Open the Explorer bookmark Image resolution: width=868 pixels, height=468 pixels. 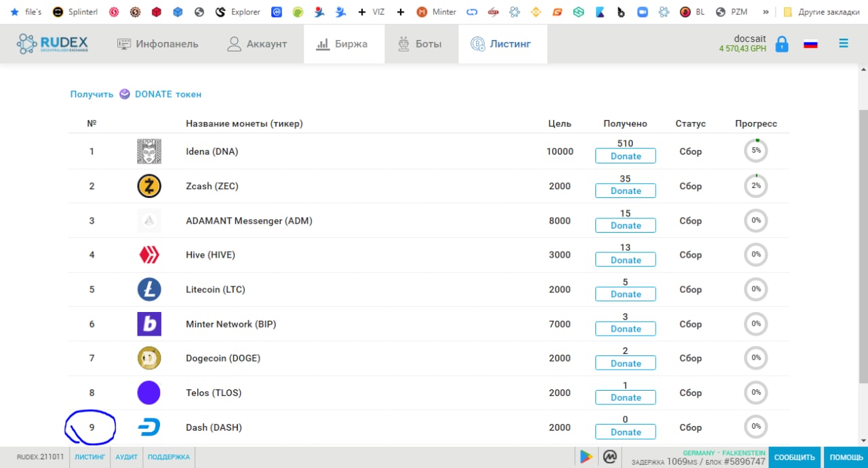(x=237, y=12)
